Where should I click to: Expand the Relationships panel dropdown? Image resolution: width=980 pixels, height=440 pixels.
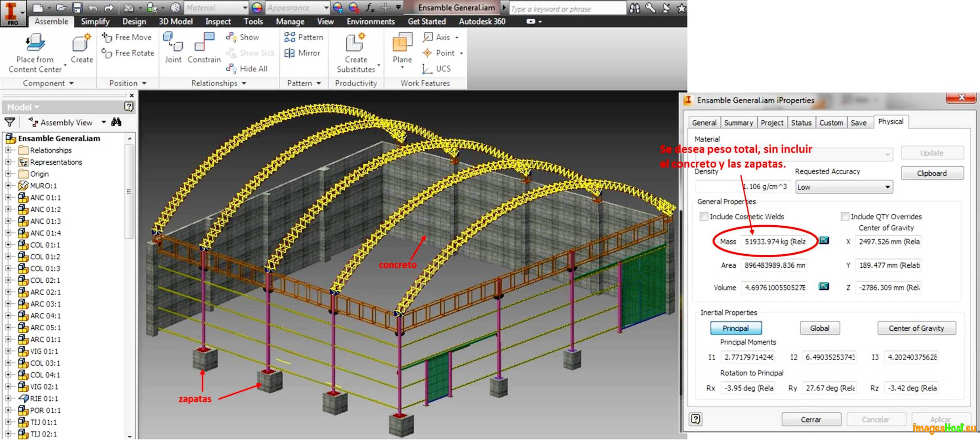(x=244, y=83)
